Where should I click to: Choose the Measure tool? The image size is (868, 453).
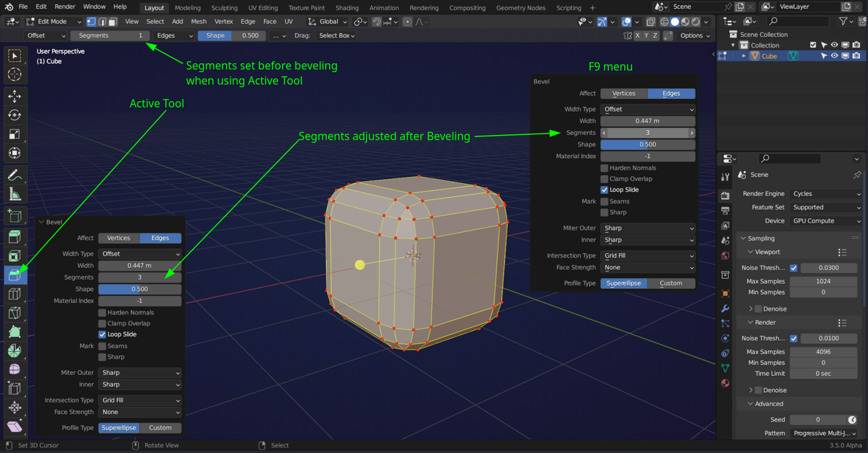pyautogui.click(x=14, y=195)
